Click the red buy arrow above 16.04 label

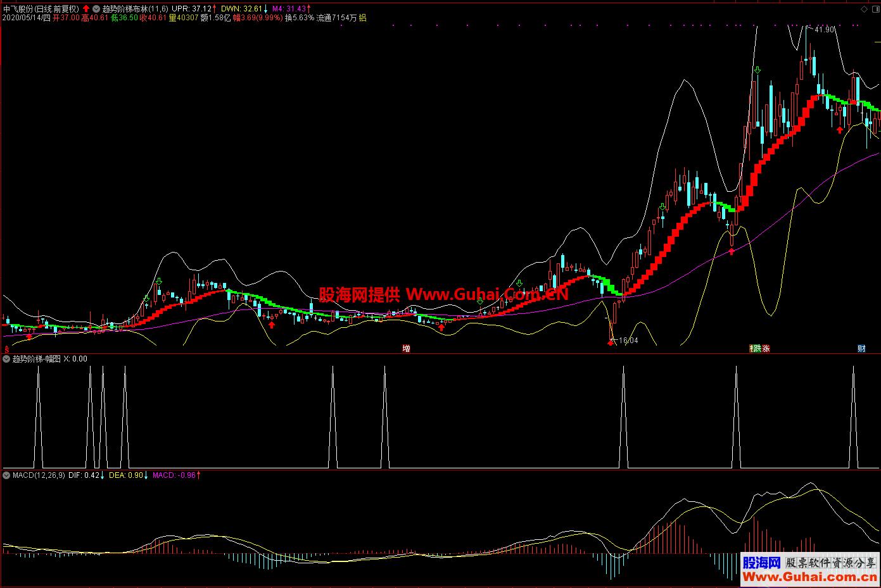[611, 342]
